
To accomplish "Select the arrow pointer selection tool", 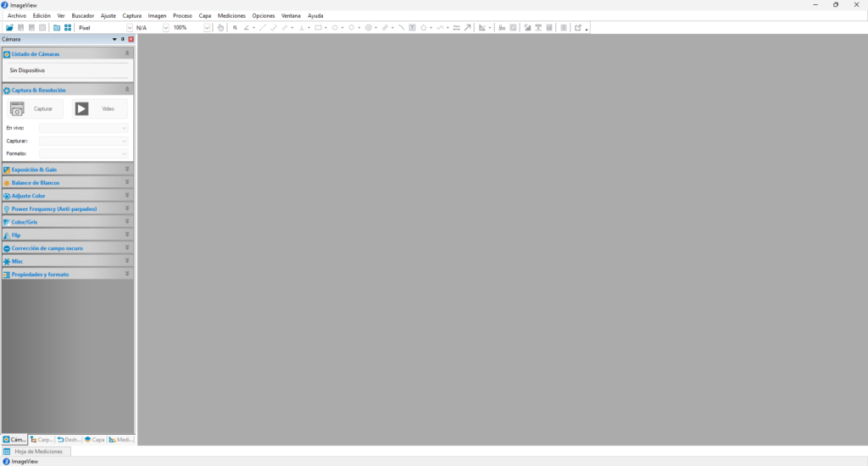I will point(235,28).
